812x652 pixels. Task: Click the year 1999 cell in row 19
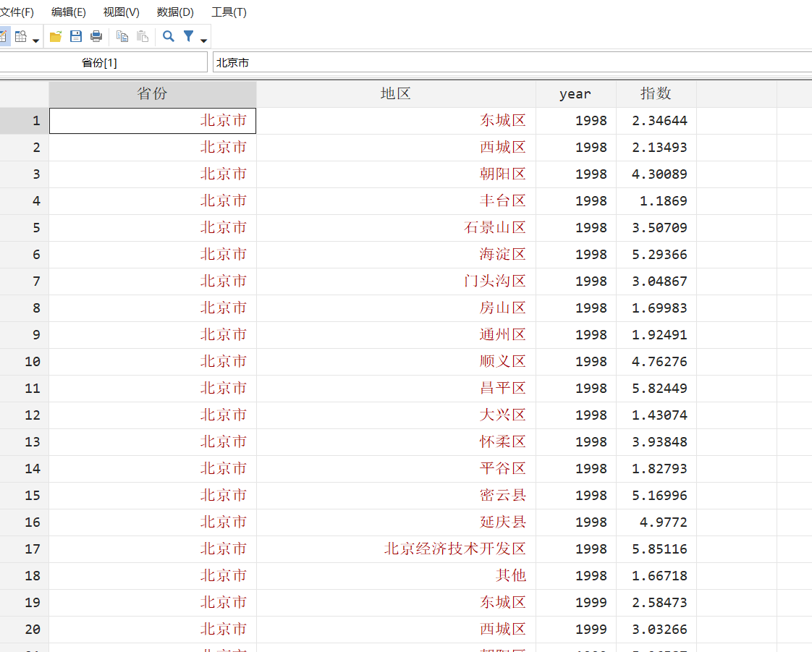point(576,602)
